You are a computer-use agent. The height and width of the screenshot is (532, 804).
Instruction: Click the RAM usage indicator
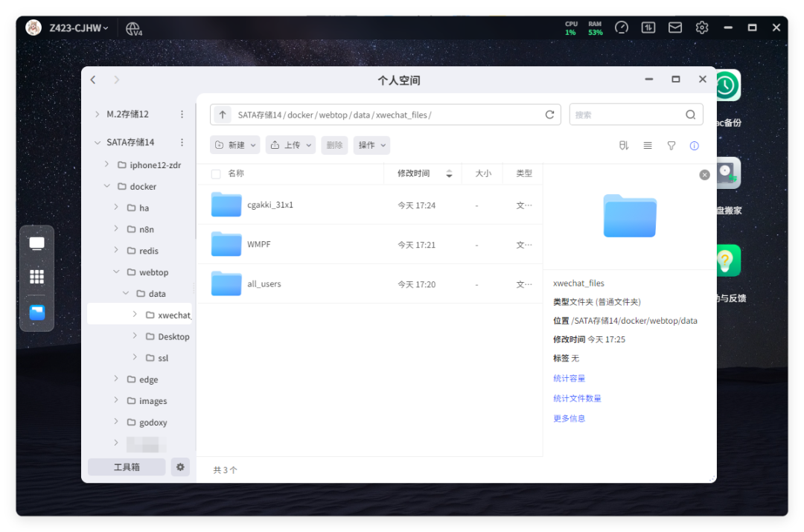[x=595, y=28]
